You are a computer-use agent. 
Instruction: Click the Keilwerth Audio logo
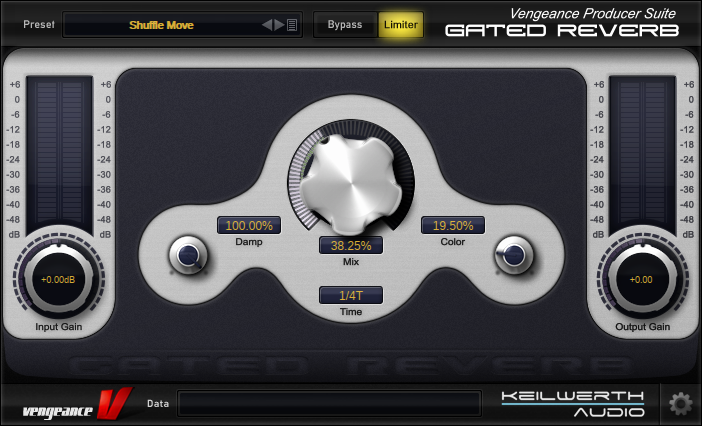click(x=573, y=403)
